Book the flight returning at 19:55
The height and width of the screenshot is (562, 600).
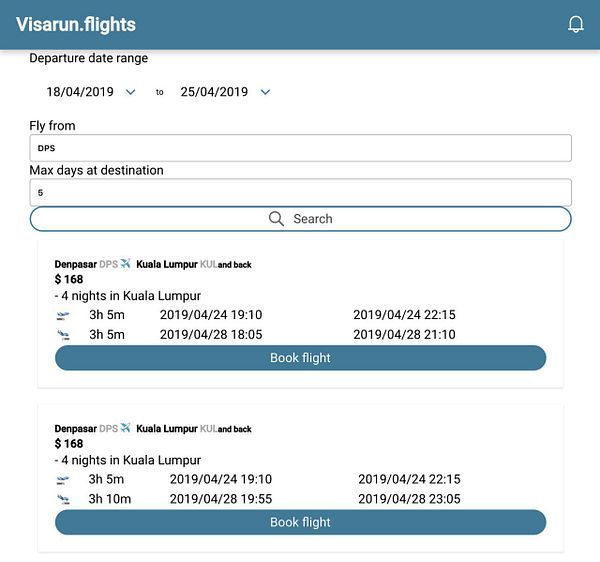[x=300, y=522]
